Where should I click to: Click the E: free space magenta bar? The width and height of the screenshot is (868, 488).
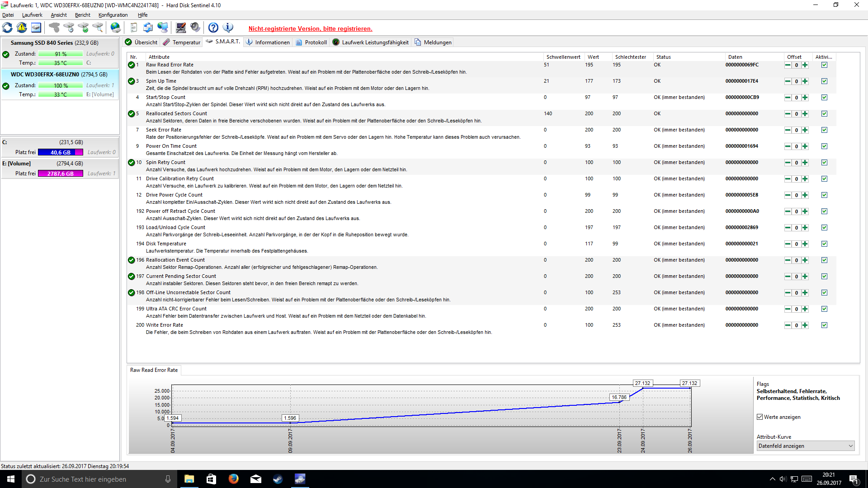coord(61,174)
